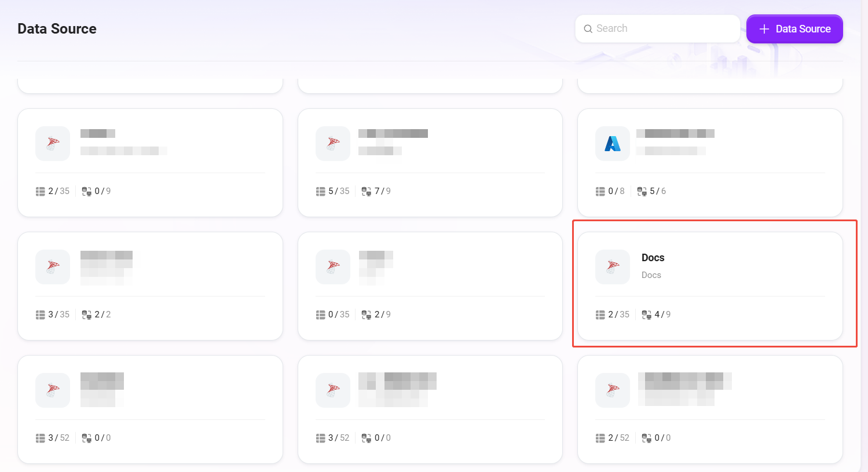Click the plus icon on the Data Source button
868x472 pixels.
pos(764,29)
